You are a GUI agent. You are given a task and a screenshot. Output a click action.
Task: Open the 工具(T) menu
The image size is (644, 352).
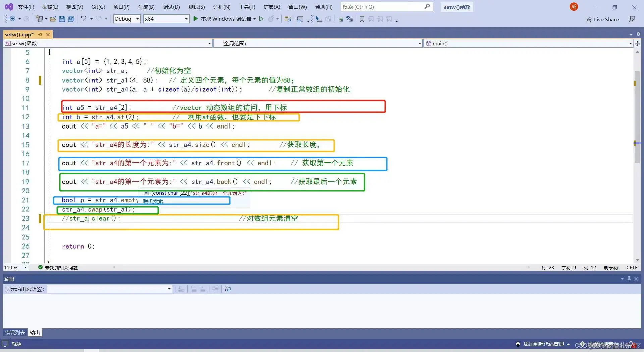pyautogui.click(x=247, y=7)
